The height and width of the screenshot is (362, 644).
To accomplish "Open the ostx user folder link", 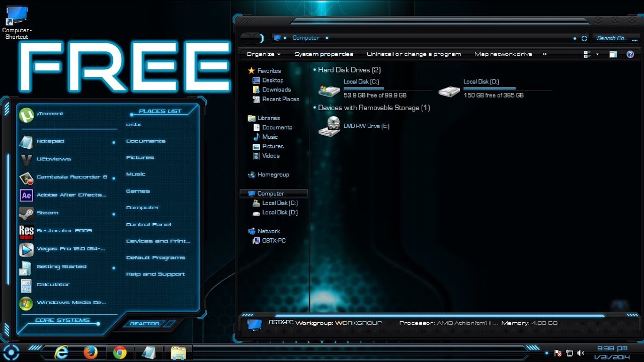I will [133, 125].
